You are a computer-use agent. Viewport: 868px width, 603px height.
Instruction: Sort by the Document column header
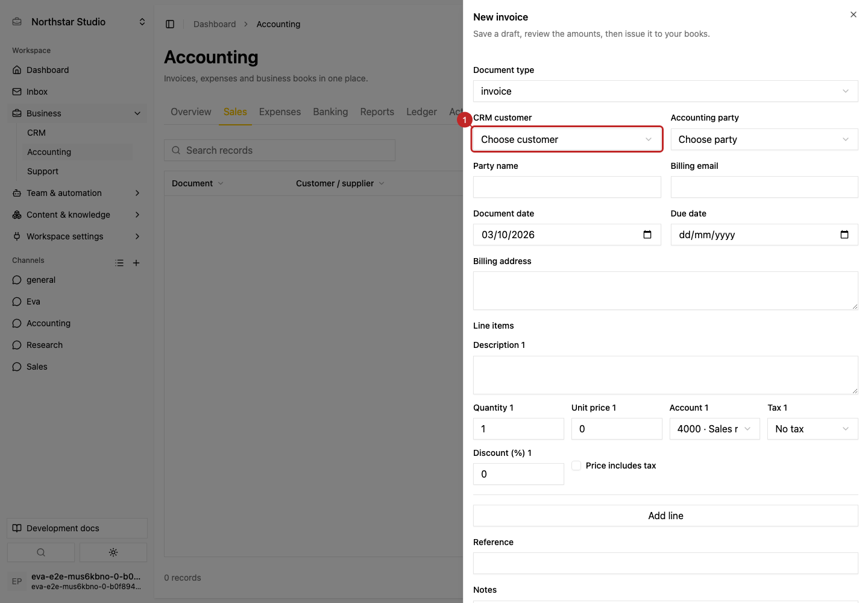tap(197, 183)
